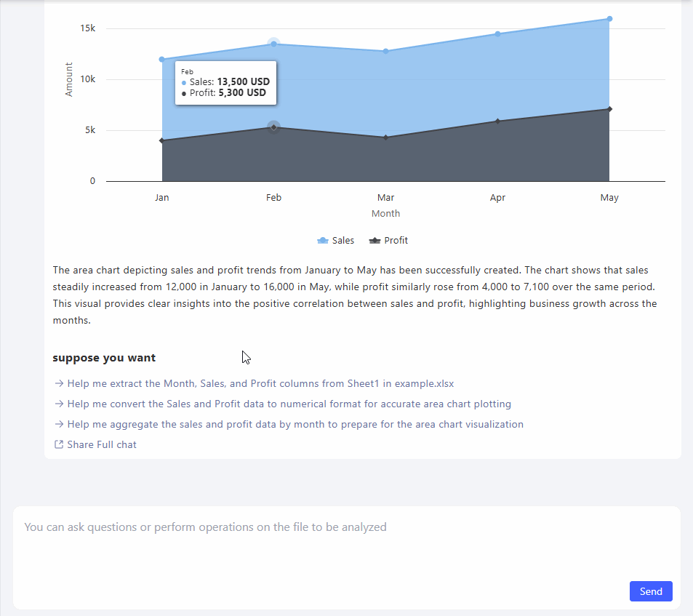Choose the extract Month, Sales, Profit columns suggestion
This screenshot has width=693, height=616.
(x=260, y=383)
